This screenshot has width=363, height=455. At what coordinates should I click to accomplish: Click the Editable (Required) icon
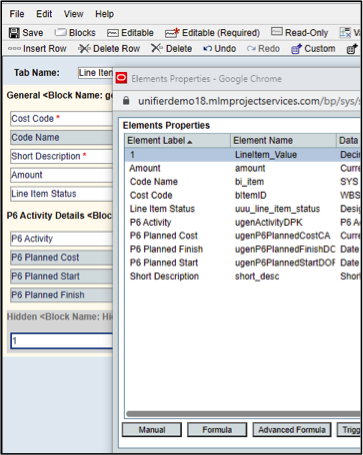point(172,33)
